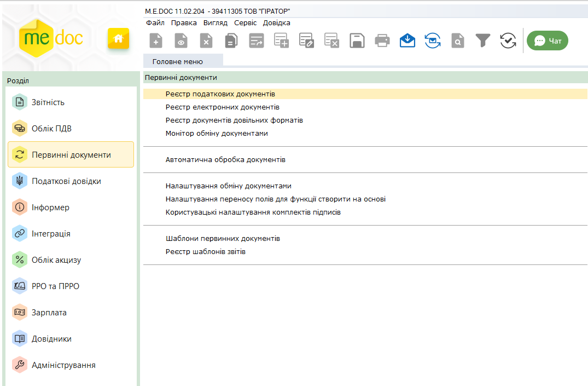Click the Check/verify refresh checkmark icon
588x386 pixels.
508,41
